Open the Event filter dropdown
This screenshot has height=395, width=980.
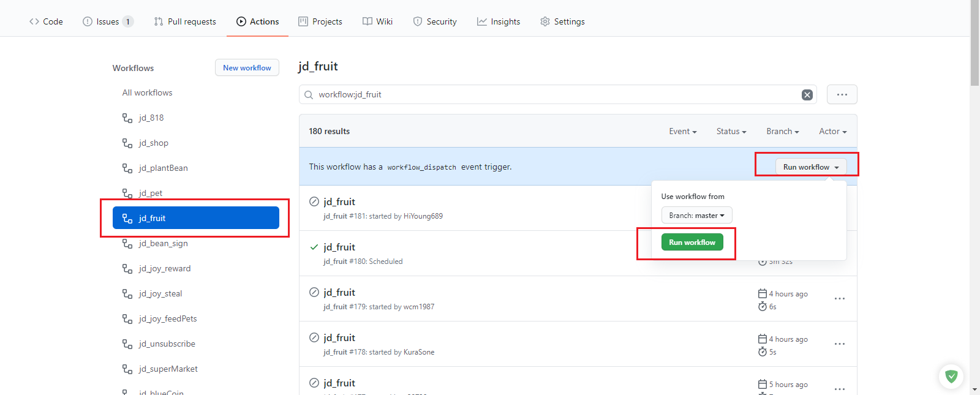[683, 131]
